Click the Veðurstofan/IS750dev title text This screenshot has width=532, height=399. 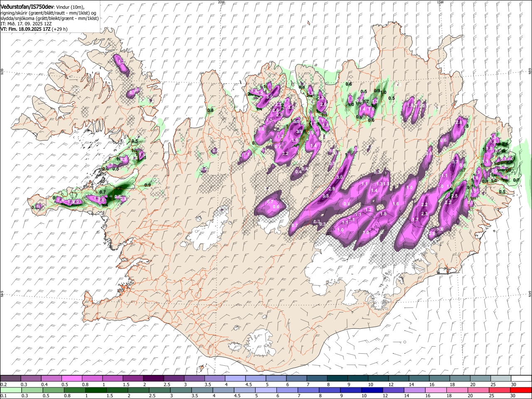27,7
